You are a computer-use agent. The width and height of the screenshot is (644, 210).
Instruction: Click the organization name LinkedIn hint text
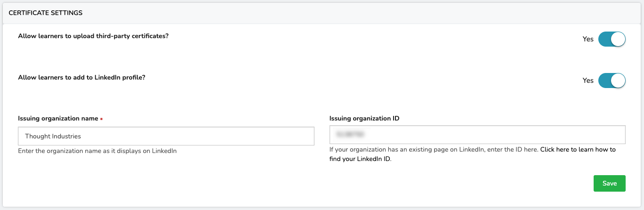click(x=97, y=151)
